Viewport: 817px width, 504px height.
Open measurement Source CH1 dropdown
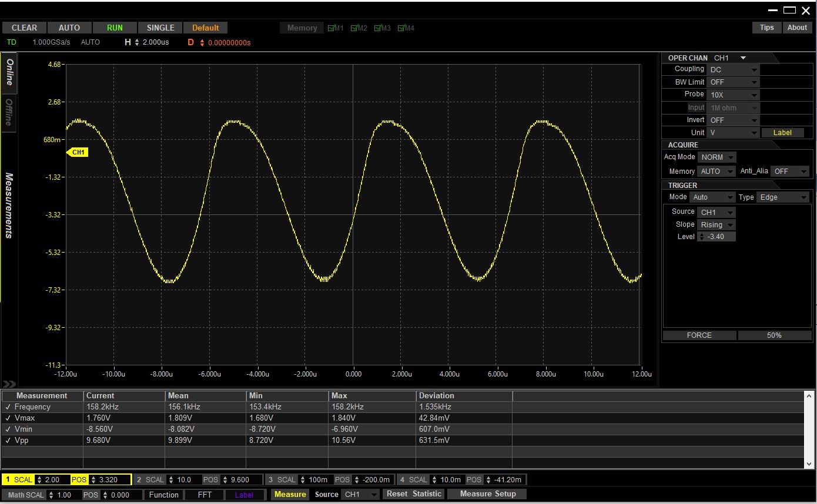pos(360,495)
